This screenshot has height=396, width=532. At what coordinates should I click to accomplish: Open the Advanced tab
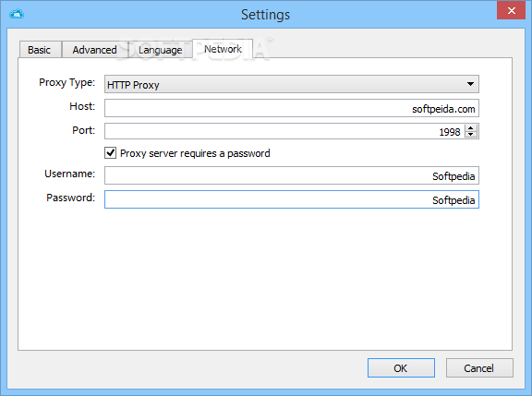click(x=94, y=50)
